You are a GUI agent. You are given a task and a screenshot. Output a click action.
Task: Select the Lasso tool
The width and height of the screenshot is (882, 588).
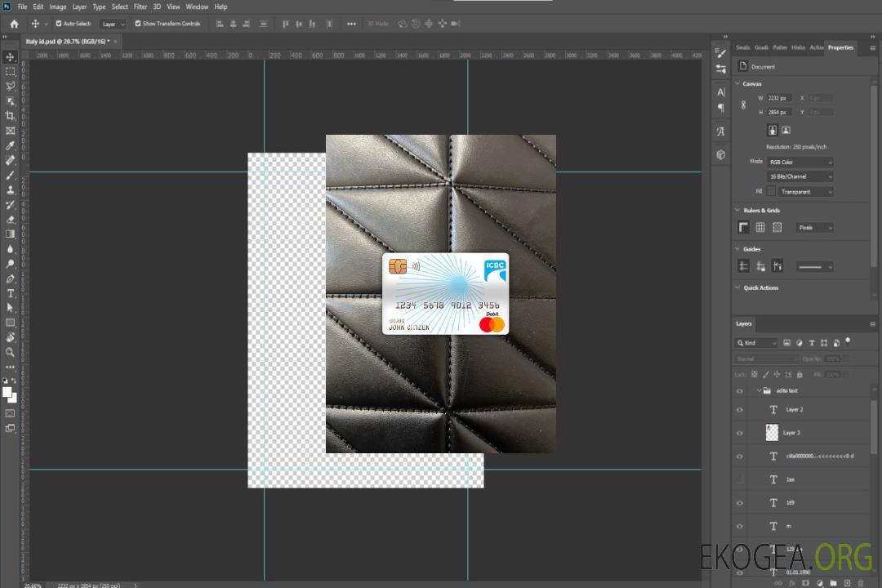point(11,86)
